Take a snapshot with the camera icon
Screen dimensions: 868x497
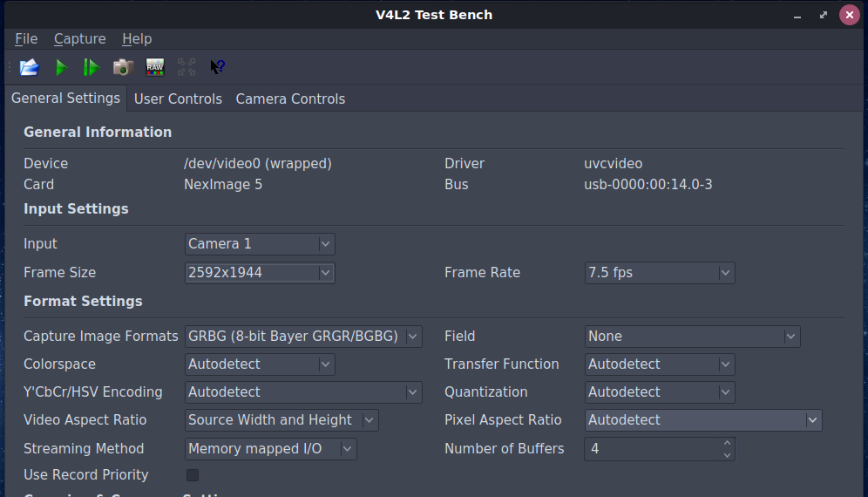click(x=123, y=67)
